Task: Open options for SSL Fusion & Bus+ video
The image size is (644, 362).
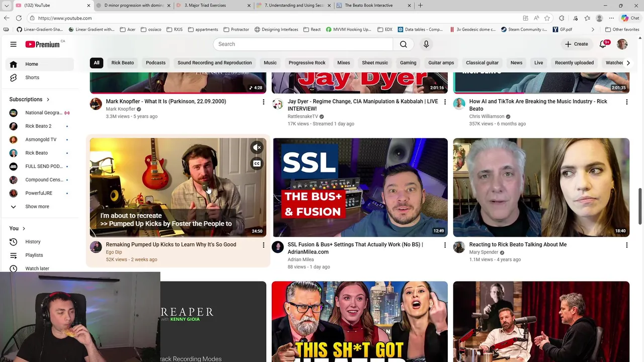Action: pyautogui.click(x=445, y=245)
